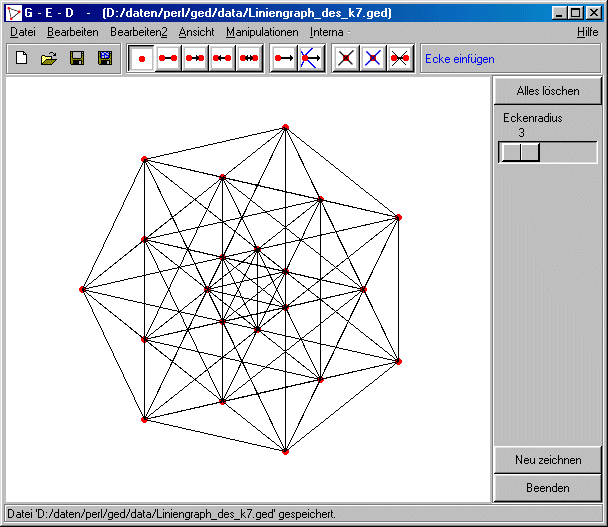This screenshot has height=527, width=608.
Task: Click the leftmost red vertex of the graph
Action: pyautogui.click(x=82, y=289)
